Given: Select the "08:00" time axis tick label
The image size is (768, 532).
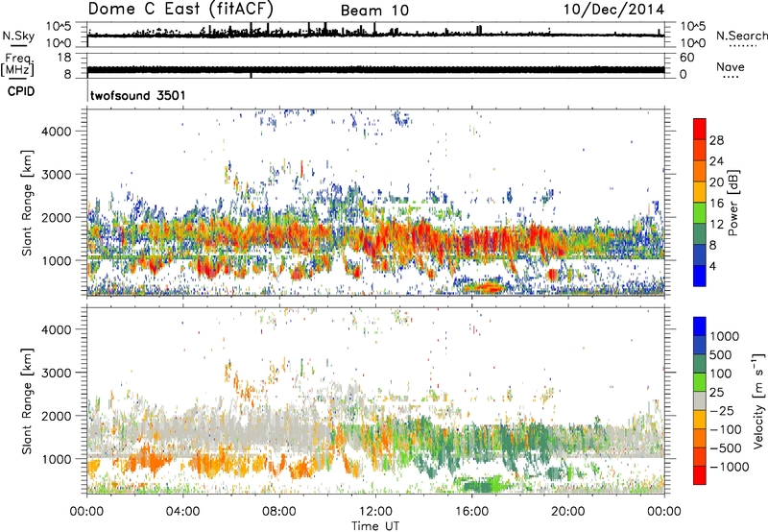Looking at the screenshot, I should click(x=279, y=512).
